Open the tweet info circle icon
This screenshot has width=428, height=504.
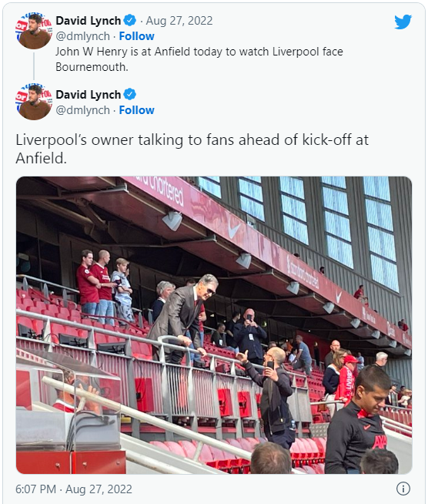[x=403, y=489]
